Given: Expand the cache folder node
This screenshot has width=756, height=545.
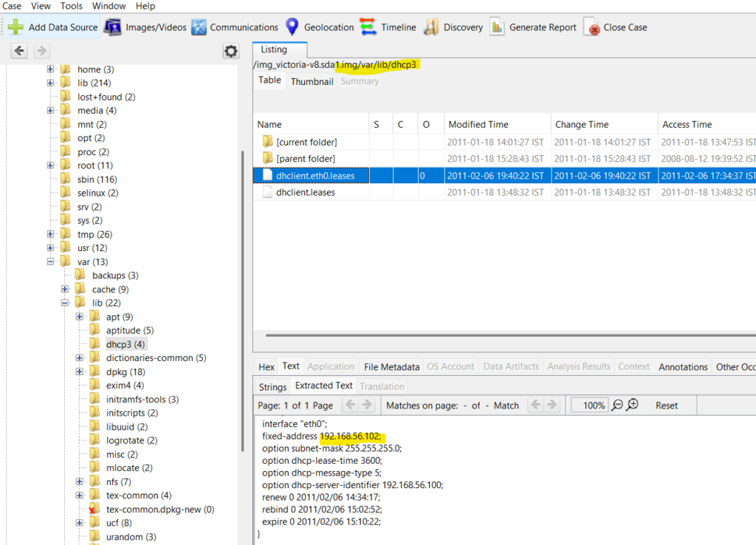Looking at the screenshot, I should (x=65, y=289).
